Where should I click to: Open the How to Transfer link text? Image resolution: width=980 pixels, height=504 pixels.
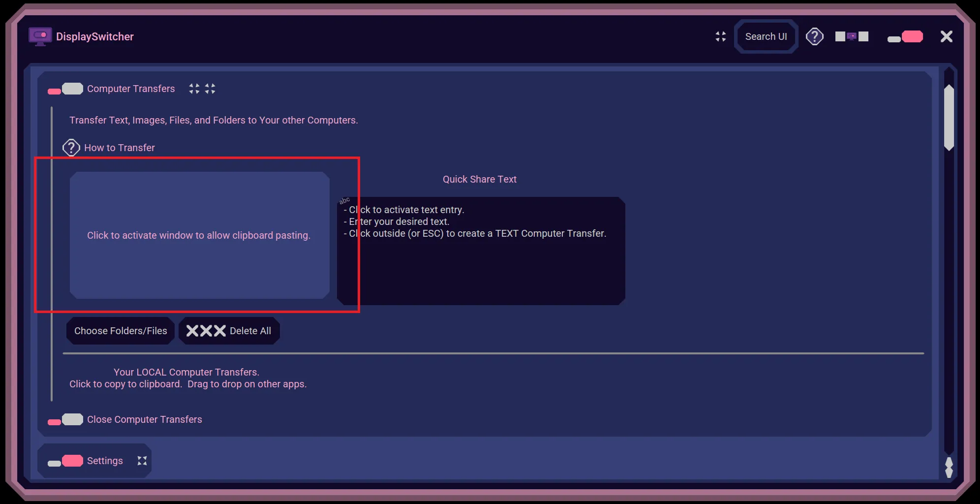coord(120,148)
